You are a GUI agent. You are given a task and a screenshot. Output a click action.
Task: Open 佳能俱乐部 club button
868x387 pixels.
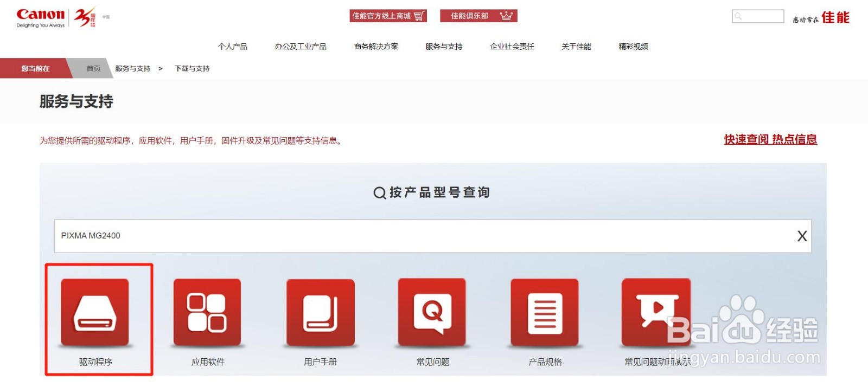[478, 16]
